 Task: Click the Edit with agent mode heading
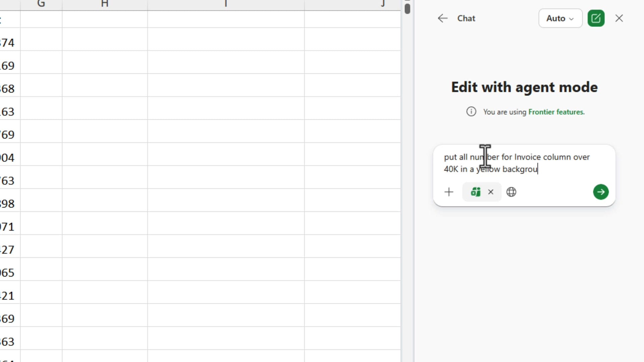pyautogui.click(x=524, y=87)
